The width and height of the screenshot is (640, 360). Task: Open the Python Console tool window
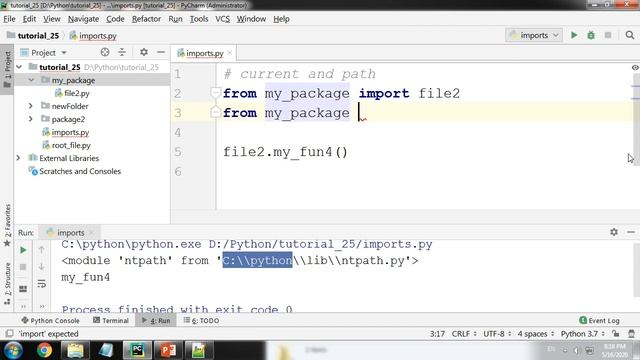(50, 320)
